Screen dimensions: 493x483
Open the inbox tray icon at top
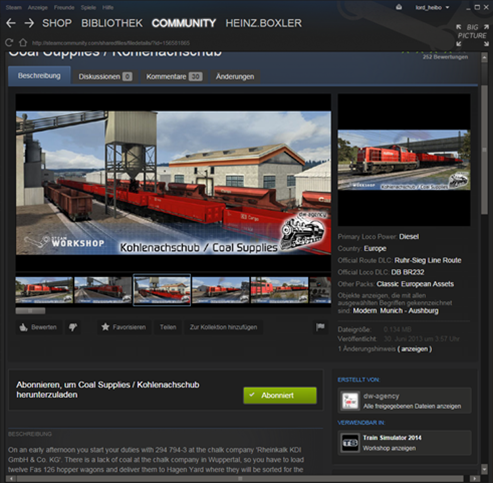coord(399,7)
